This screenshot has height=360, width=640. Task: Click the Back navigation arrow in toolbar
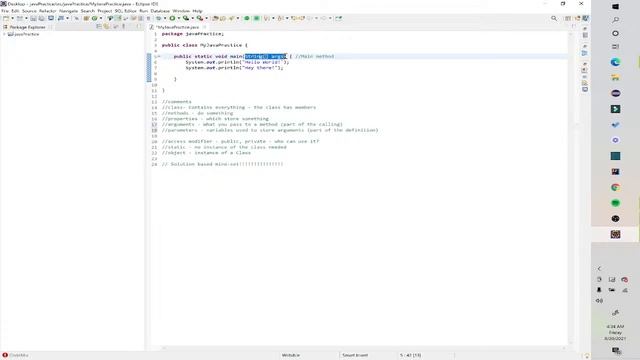309,18
